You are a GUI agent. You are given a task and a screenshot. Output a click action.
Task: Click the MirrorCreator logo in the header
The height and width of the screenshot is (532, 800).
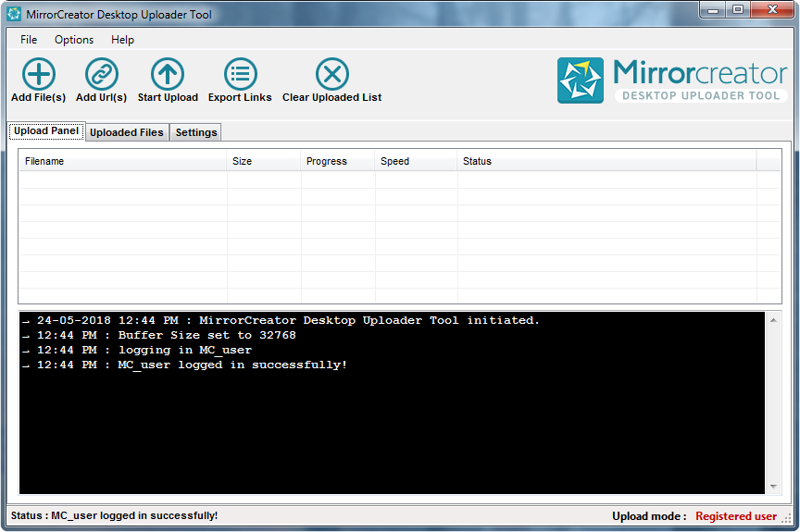point(672,80)
